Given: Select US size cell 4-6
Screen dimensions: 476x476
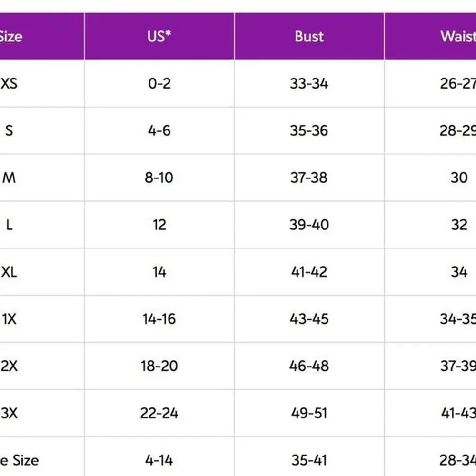Looking at the screenshot, I should point(159,130).
